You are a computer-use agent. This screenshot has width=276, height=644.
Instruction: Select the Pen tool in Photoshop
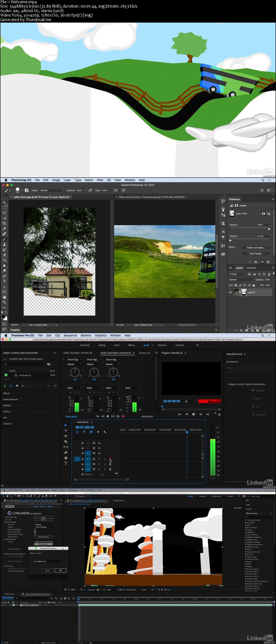(4, 276)
